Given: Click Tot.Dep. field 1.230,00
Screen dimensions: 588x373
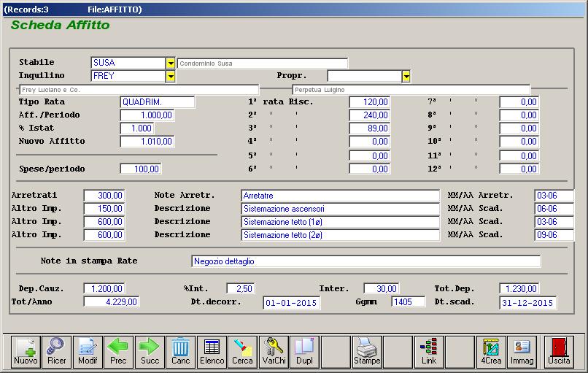Looking at the screenshot, I should coord(519,289).
